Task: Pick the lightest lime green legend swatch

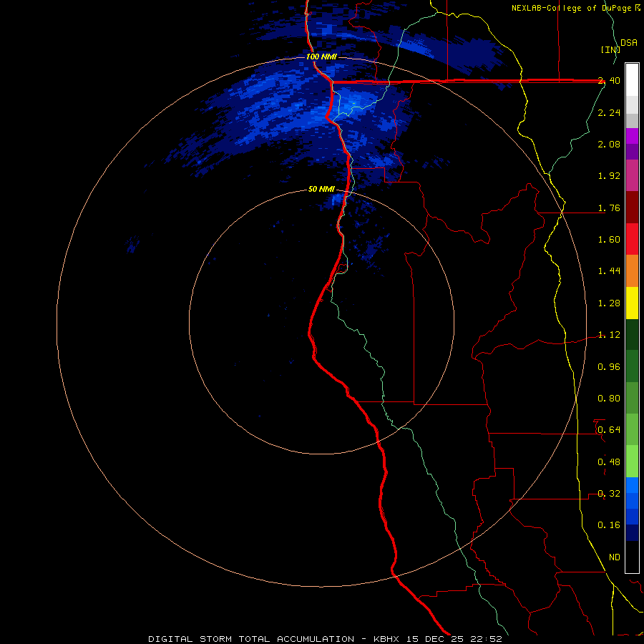Action: tap(632, 462)
